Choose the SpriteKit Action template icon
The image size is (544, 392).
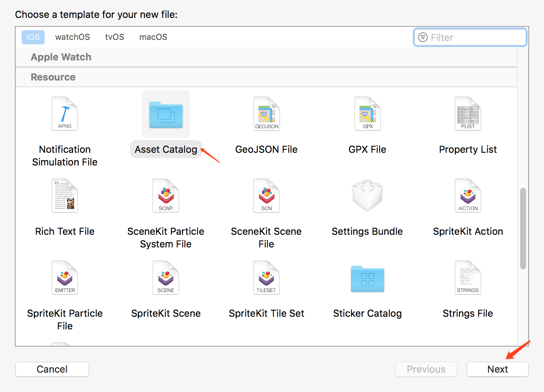point(468,196)
